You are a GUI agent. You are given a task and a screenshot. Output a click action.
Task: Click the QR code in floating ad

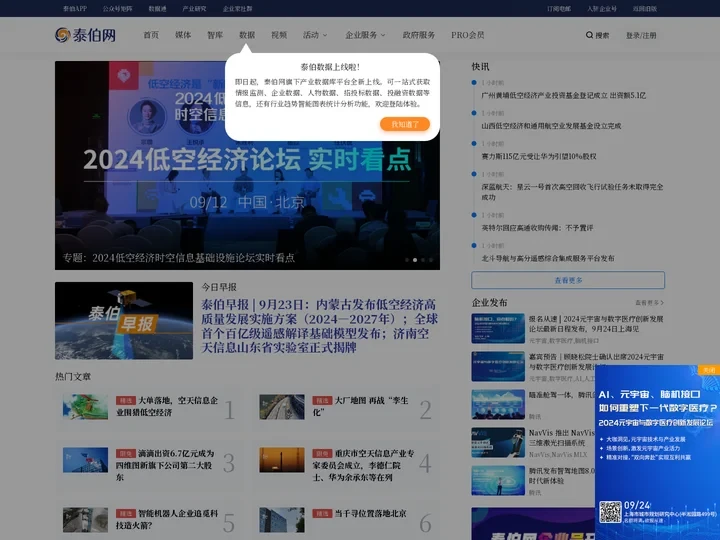(610, 512)
